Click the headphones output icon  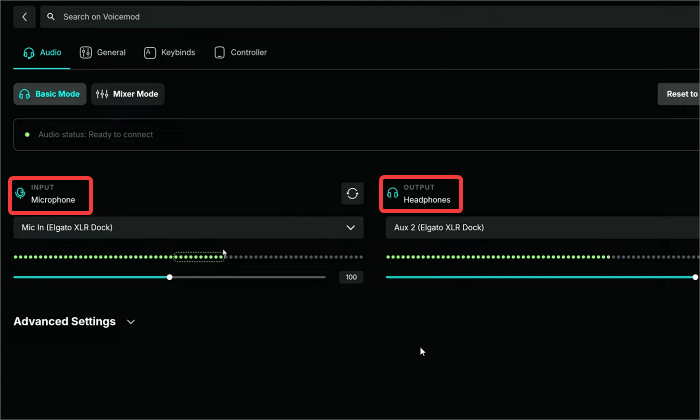pyautogui.click(x=392, y=193)
